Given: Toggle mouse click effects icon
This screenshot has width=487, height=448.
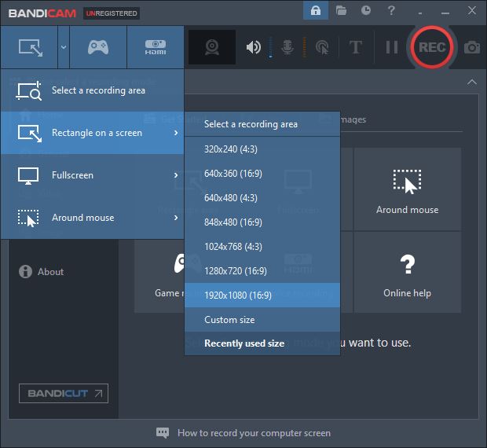Looking at the screenshot, I should click(322, 47).
